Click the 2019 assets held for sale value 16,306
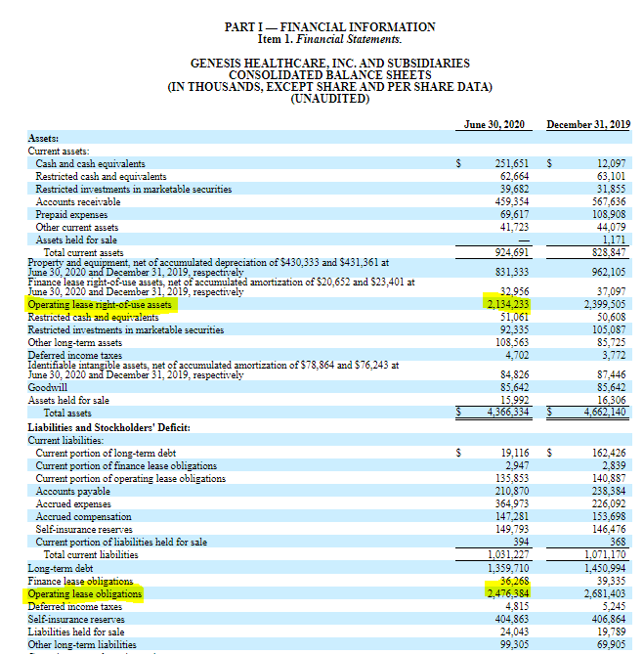Screen dimensions: 644x654 tap(612, 400)
